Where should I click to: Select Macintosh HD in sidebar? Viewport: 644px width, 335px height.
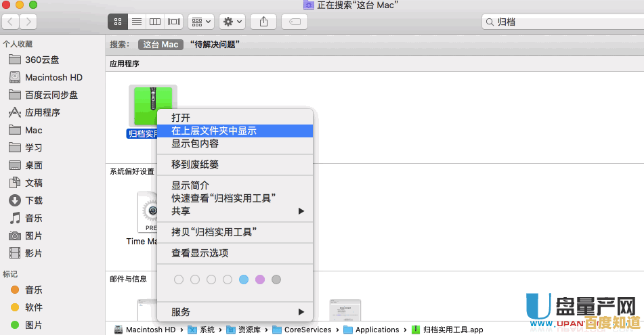[53, 77]
